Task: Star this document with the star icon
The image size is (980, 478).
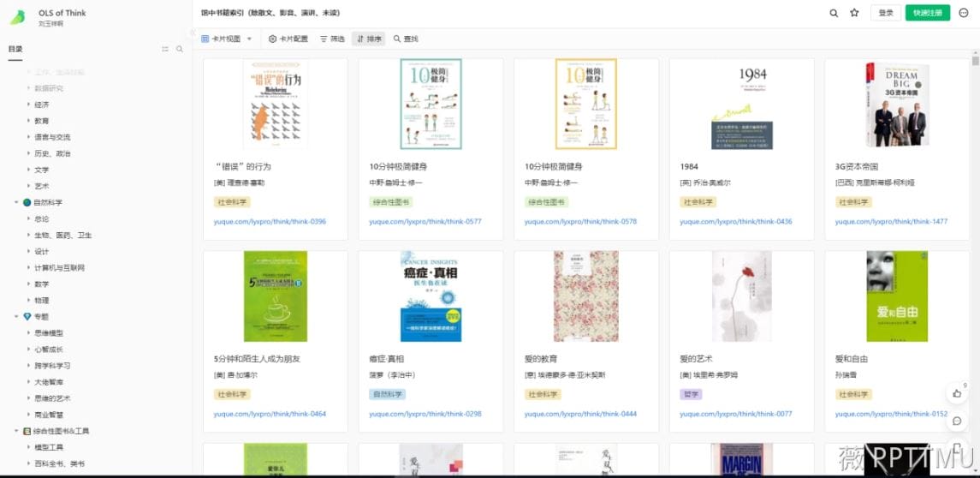Action: coord(854,13)
